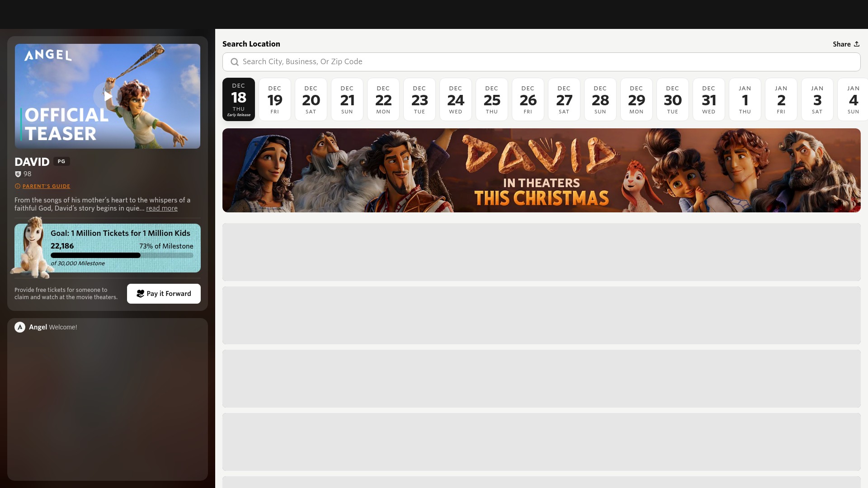Select the Dec 26 Fri date
The image size is (868, 488).
click(528, 99)
